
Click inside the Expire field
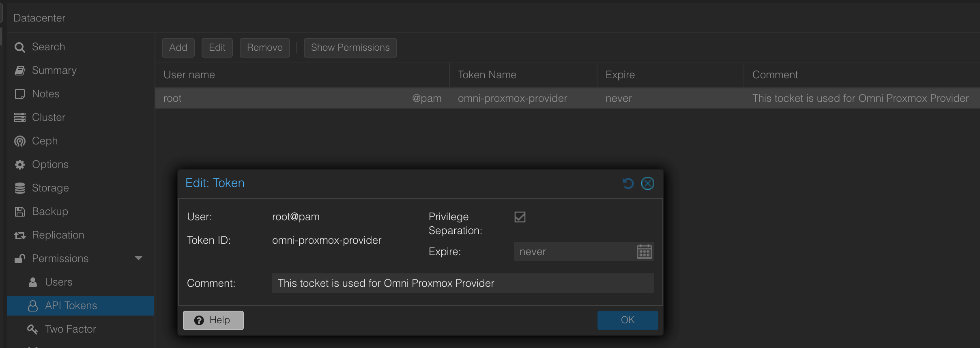574,251
